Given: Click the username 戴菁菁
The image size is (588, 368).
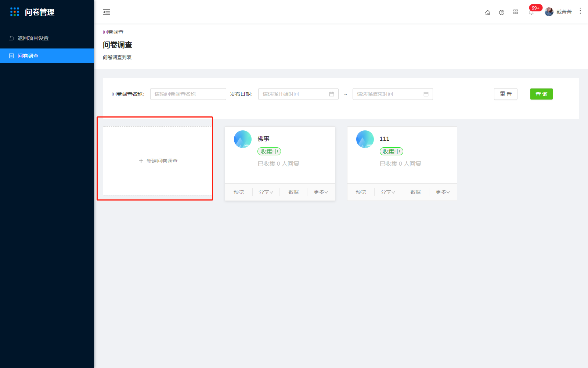Looking at the screenshot, I should 564,12.
